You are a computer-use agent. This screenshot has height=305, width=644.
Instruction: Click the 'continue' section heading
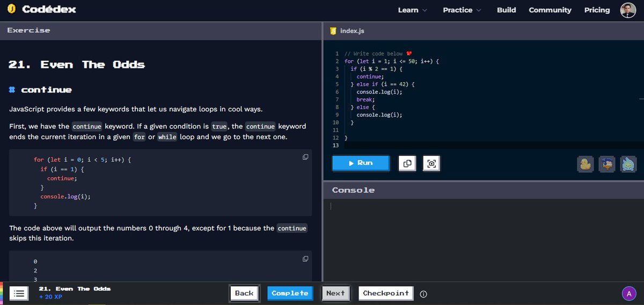[46, 90]
